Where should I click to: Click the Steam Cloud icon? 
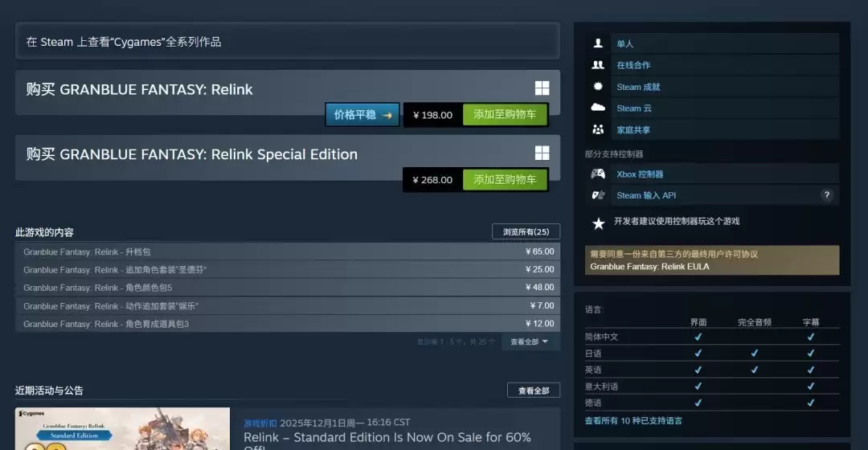point(598,108)
